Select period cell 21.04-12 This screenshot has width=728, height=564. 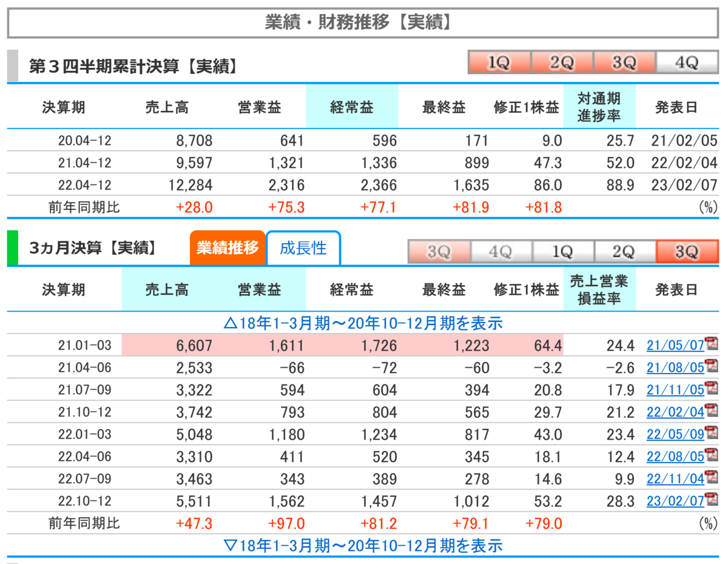[x=85, y=163]
